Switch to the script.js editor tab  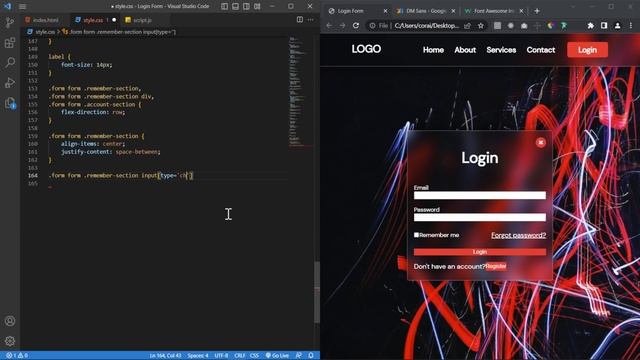click(x=143, y=20)
